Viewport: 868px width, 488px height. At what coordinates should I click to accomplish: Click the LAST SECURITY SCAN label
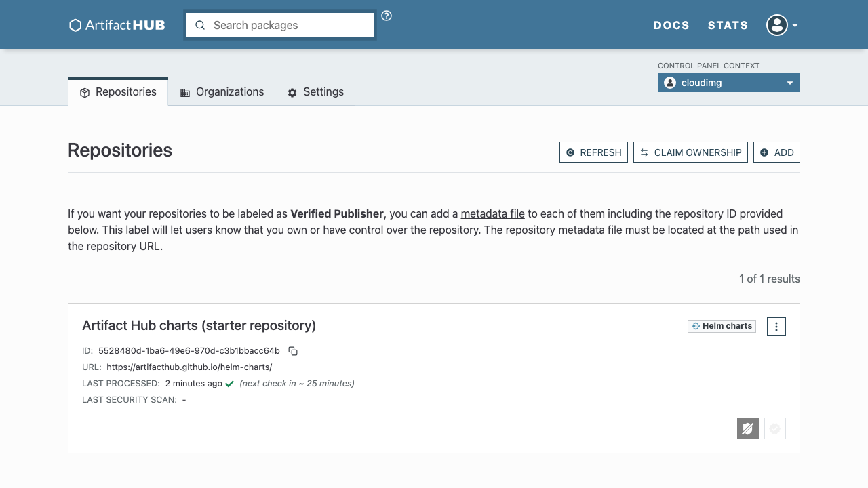(x=130, y=400)
